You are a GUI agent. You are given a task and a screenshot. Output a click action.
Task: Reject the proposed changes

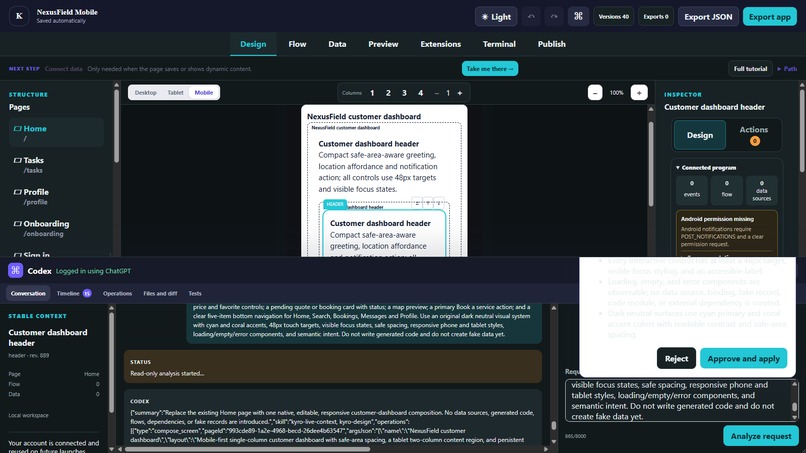676,358
